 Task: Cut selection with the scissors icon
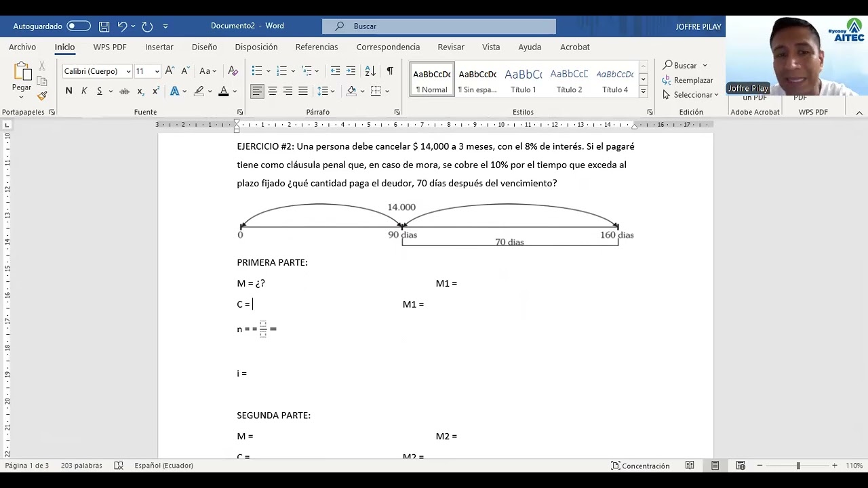pos(42,66)
